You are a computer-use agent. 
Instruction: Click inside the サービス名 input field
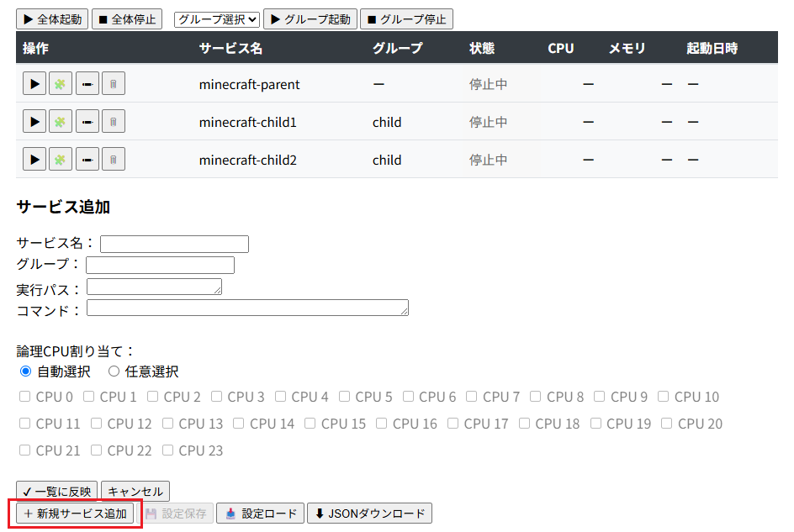click(x=173, y=244)
